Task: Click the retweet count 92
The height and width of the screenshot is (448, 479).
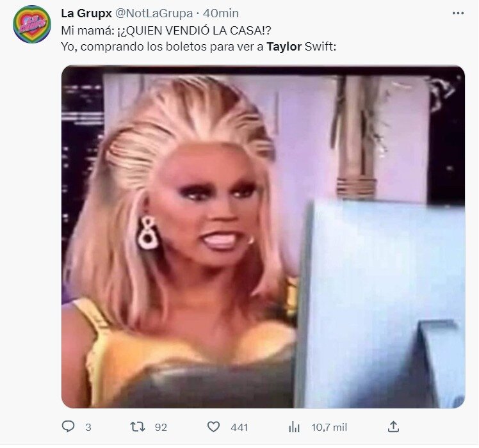Action: pyautogui.click(x=161, y=428)
